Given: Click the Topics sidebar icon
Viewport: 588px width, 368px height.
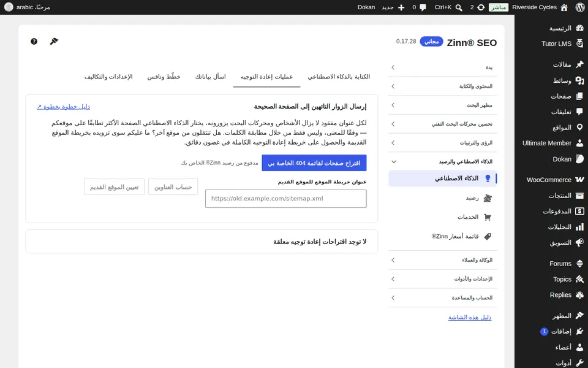Looking at the screenshot, I should click(x=580, y=279).
